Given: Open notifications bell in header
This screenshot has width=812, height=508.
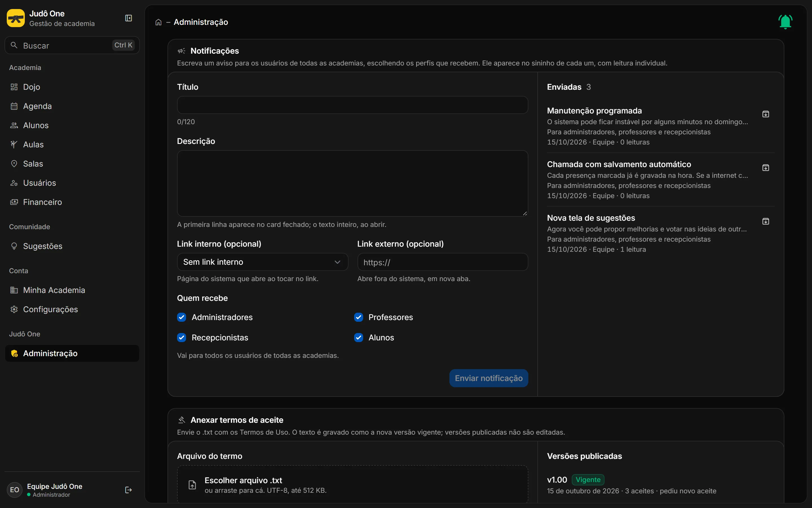Looking at the screenshot, I should click(x=785, y=22).
